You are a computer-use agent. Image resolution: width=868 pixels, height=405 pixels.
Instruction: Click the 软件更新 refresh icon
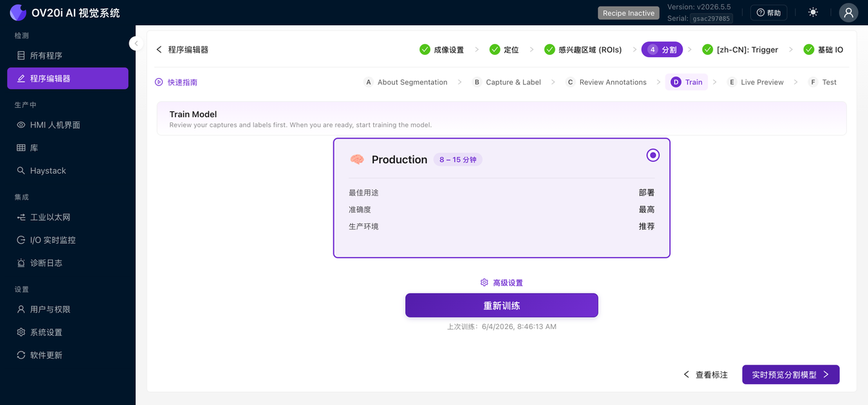[x=21, y=356]
